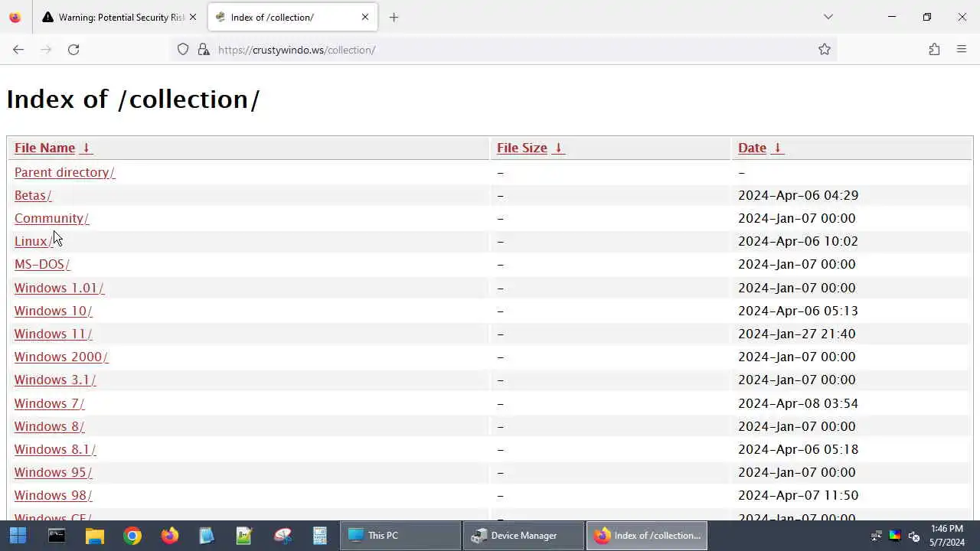Click date 2024-Apr-06 10:02 for Linux

798,241
